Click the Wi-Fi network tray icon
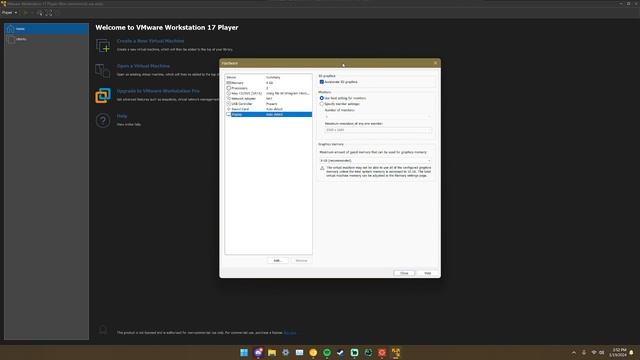 (x=594, y=353)
